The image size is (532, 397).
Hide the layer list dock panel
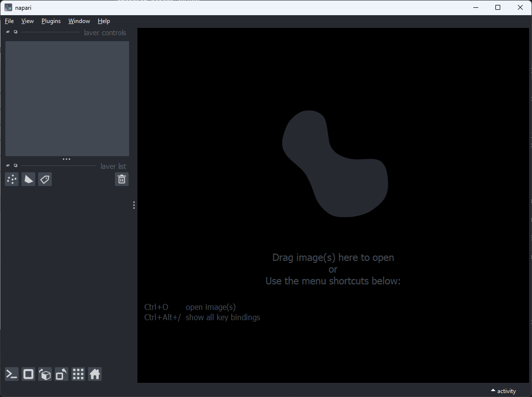(8, 166)
